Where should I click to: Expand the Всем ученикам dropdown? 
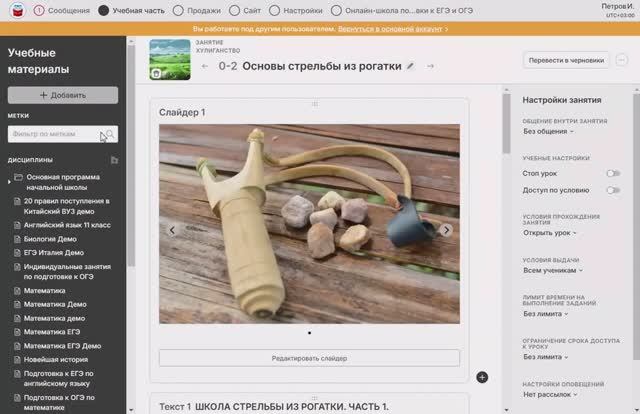pos(552,270)
